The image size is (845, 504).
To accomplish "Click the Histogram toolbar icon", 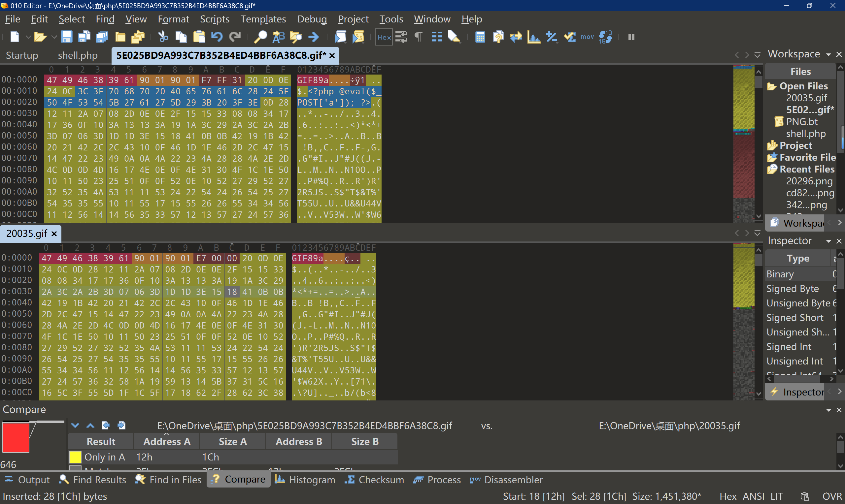I will (534, 37).
